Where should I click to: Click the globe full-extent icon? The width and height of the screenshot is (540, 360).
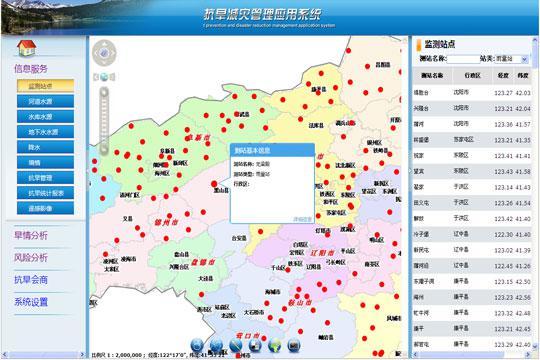[104, 77]
